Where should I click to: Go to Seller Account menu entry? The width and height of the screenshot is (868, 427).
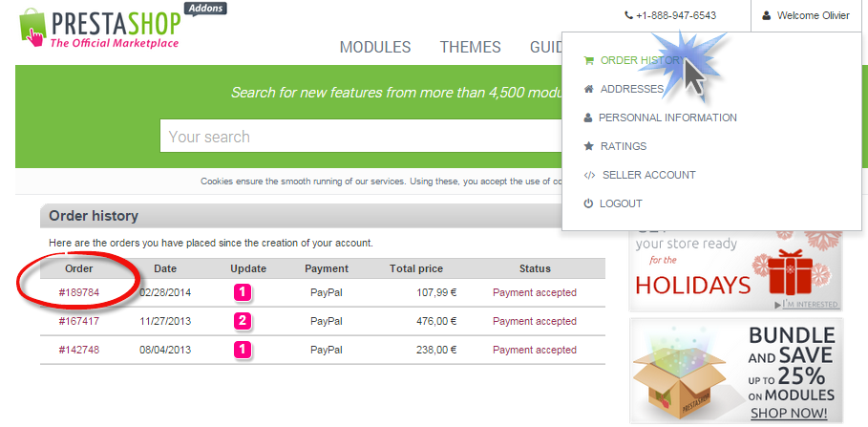point(648,175)
